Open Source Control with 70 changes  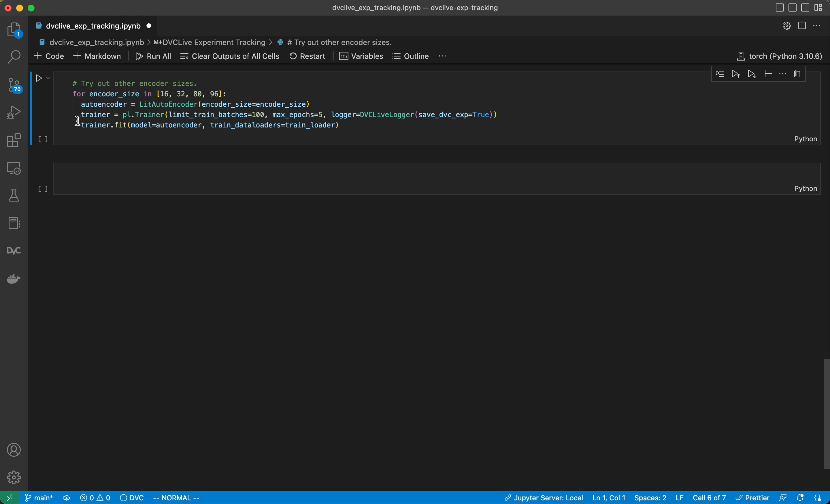pos(14,85)
